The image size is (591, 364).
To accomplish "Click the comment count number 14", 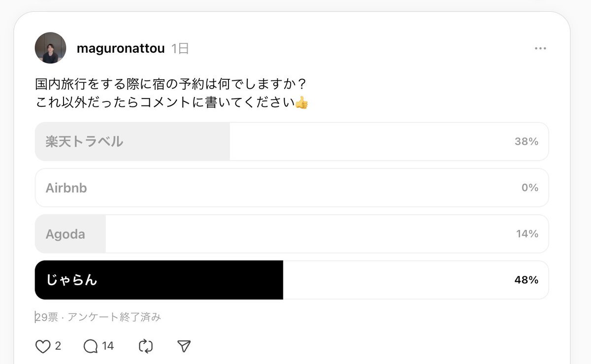I will tap(108, 346).
